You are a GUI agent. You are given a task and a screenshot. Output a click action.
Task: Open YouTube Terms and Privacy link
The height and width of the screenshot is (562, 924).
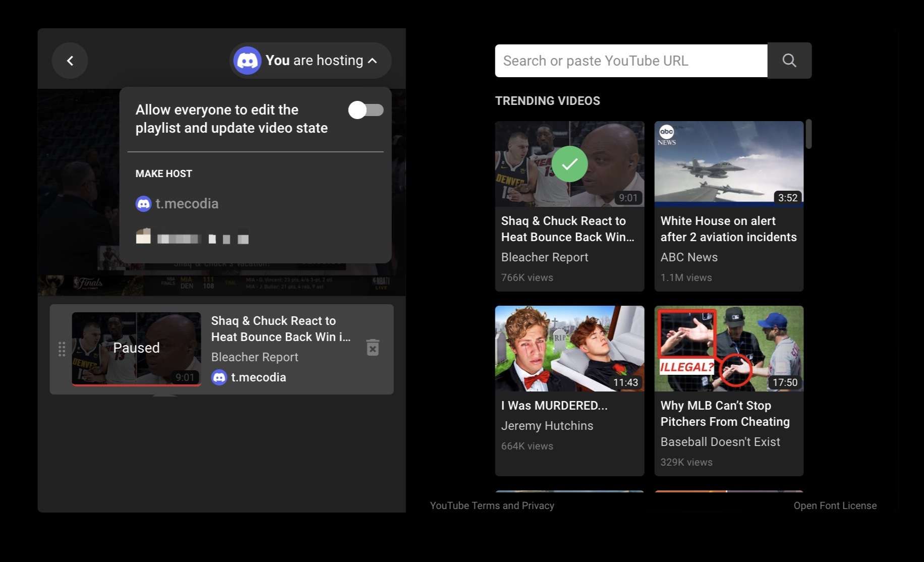492,505
